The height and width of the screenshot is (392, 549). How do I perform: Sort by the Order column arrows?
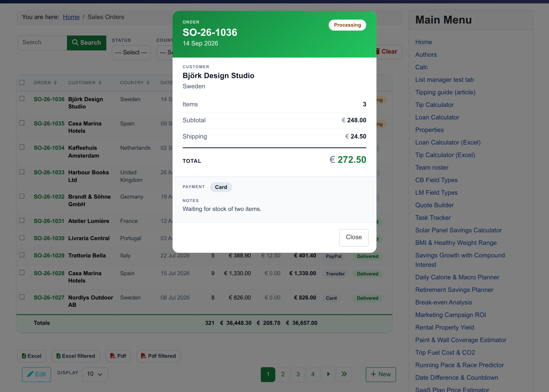[x=55, y=83]
